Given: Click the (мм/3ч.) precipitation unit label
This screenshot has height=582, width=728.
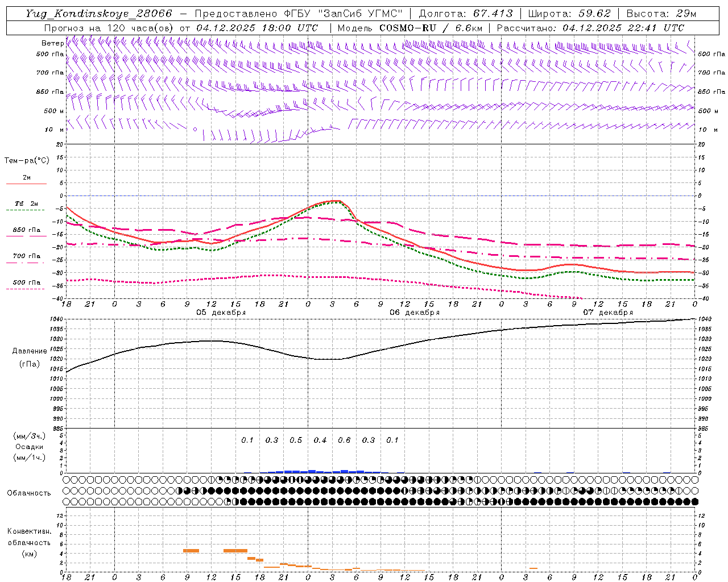Looking at the screenshot, I should [30, 436].
